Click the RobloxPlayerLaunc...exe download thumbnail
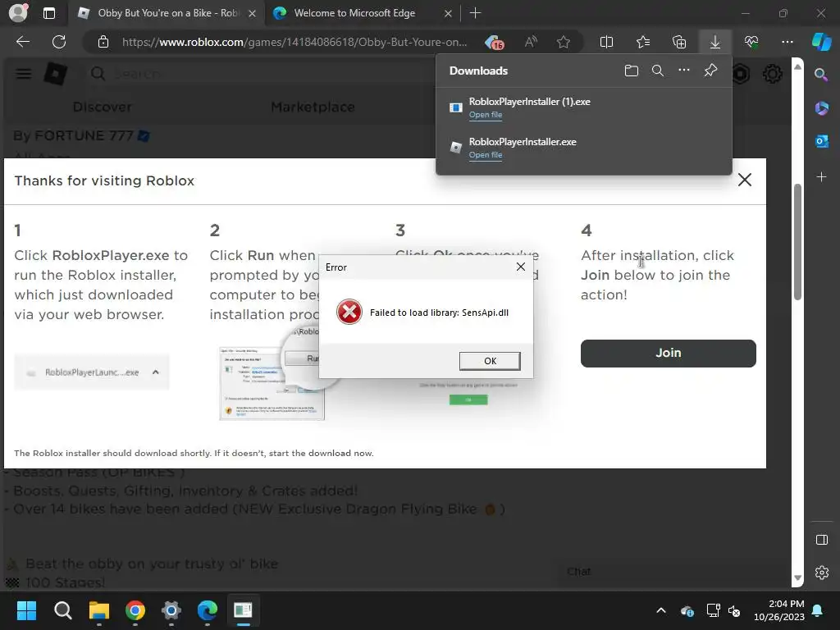The height and width of the screenshot is (630, 840). pos(91,372)
